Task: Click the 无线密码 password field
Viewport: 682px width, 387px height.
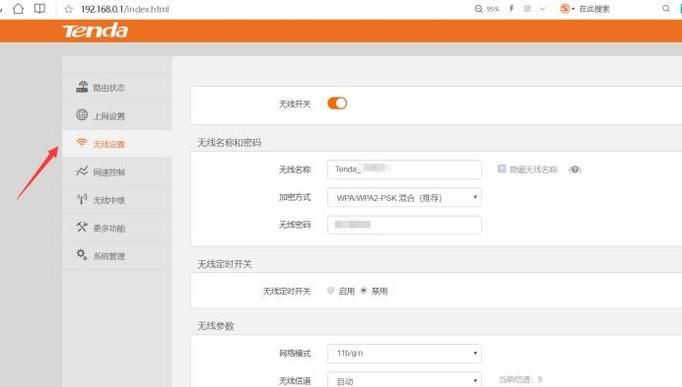Action: pyautogui.click(x=404, y=225)
